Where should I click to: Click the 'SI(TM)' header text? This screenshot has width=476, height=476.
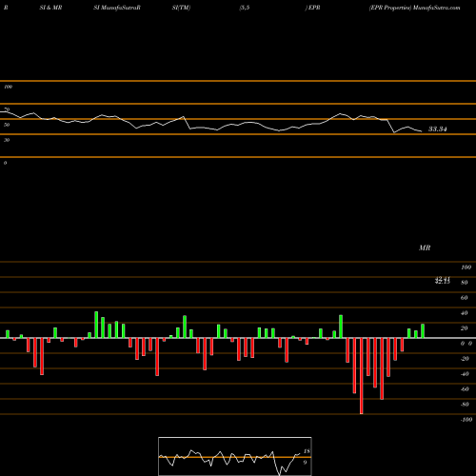pyautogui.click(x=181, y=8)
